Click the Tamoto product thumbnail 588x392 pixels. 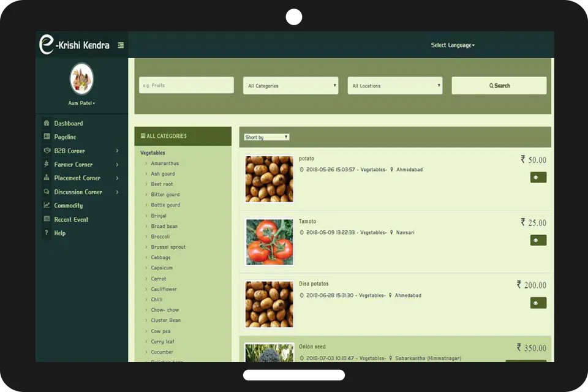click(269, 242)
